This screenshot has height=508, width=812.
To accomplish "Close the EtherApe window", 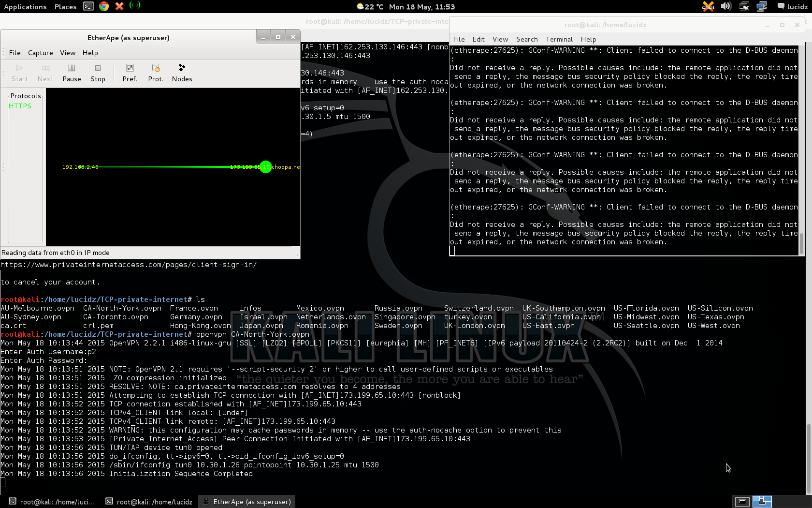I will (x=293, y=37).
